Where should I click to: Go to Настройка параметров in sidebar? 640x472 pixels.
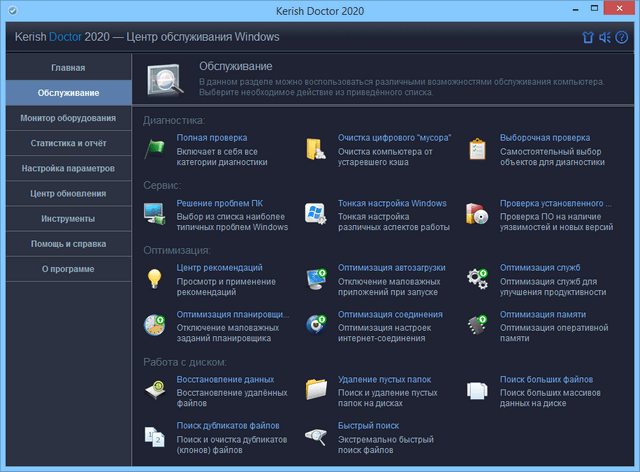click(x=68, y=168)
